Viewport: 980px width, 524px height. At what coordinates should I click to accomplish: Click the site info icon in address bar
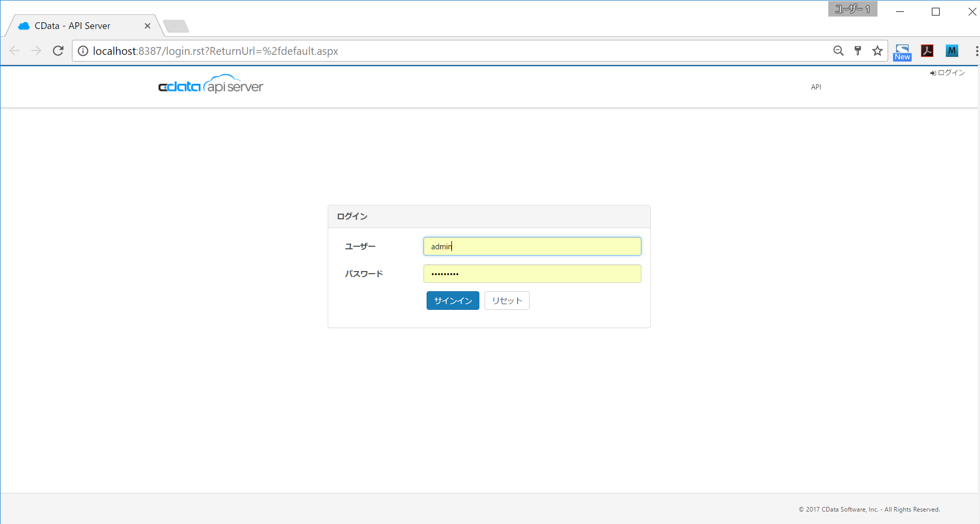pyautogui.click(x=83, y=51)
